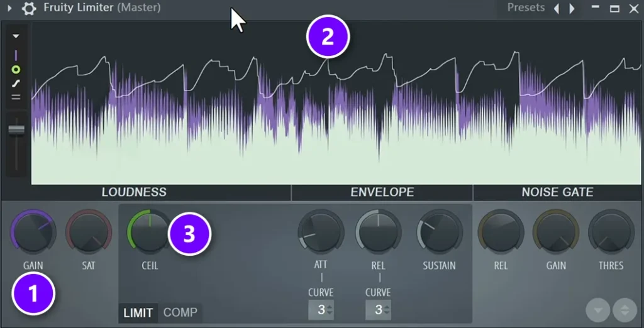Click the noise gate GAIN knob

[556, 232]
